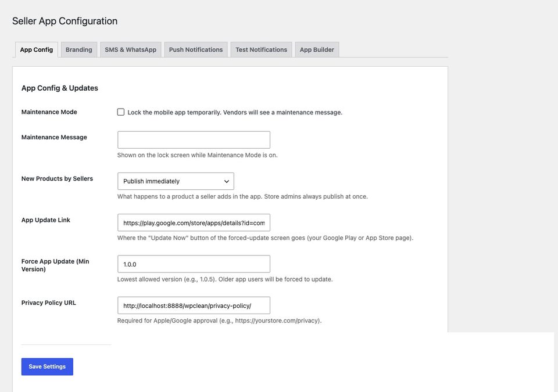Click the 'Shown on the lock screen' help text
The height and width of the screenshot is (392, 558).
(197, 155)
